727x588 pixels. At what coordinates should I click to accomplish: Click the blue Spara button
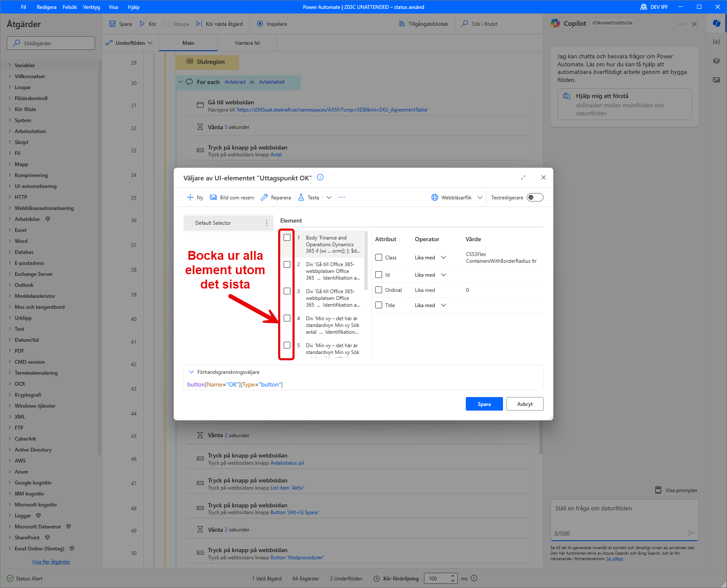point(484,404)
